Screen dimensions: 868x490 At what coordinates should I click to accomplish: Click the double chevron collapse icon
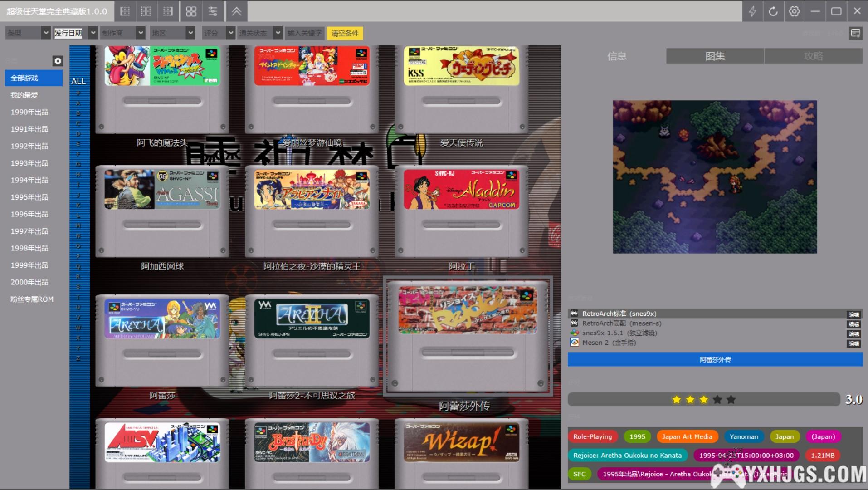pyautogui.click(x=237, y=11)
